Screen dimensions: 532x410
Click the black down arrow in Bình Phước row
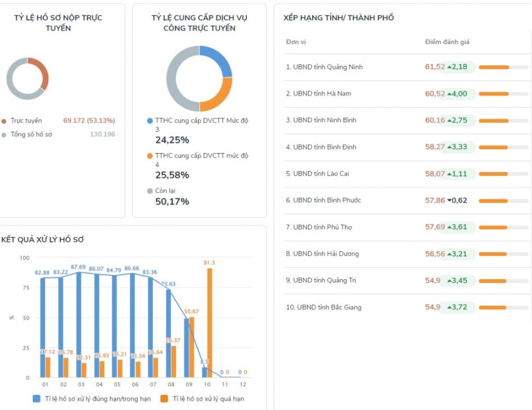450,200
